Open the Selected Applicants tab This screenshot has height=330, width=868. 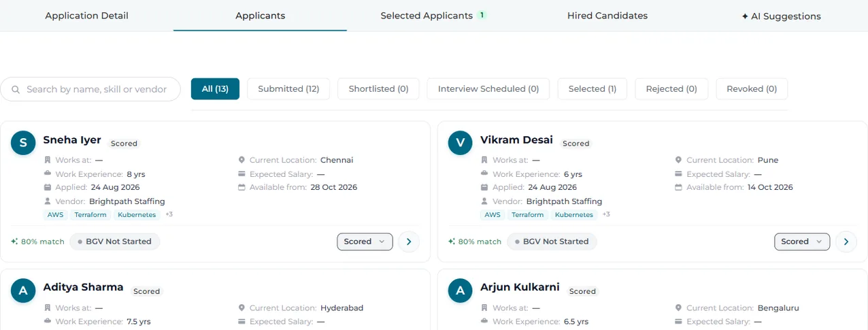[x=433, y=16]
